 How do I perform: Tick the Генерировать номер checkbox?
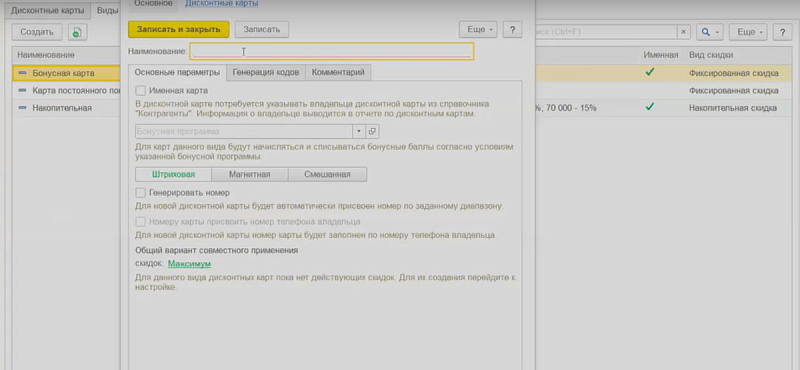[x=140, y=193]
